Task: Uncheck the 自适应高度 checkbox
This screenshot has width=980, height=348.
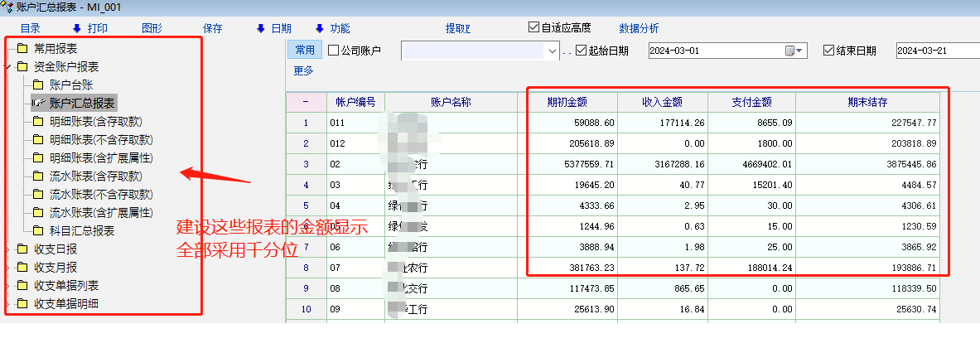Action: click(533, 27)
